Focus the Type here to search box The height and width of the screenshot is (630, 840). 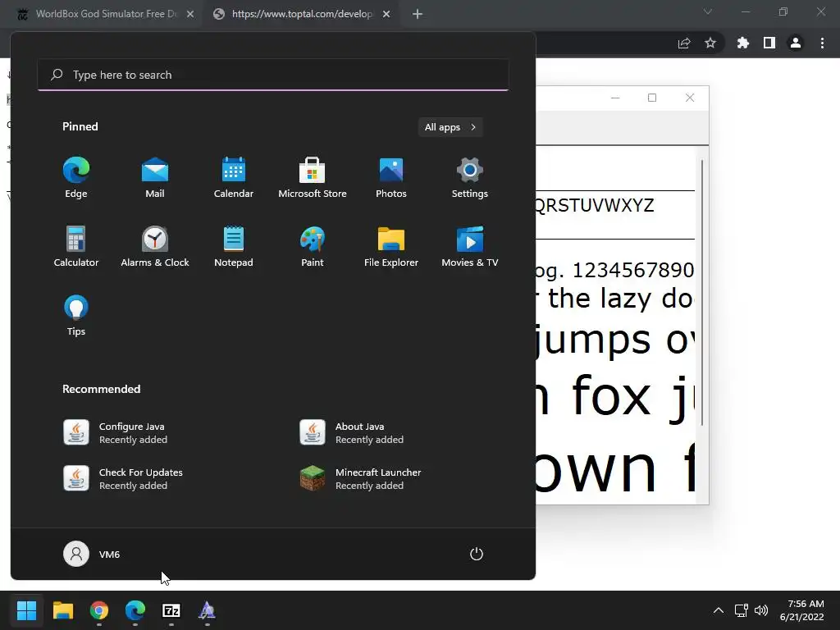[x=273, y=75]
